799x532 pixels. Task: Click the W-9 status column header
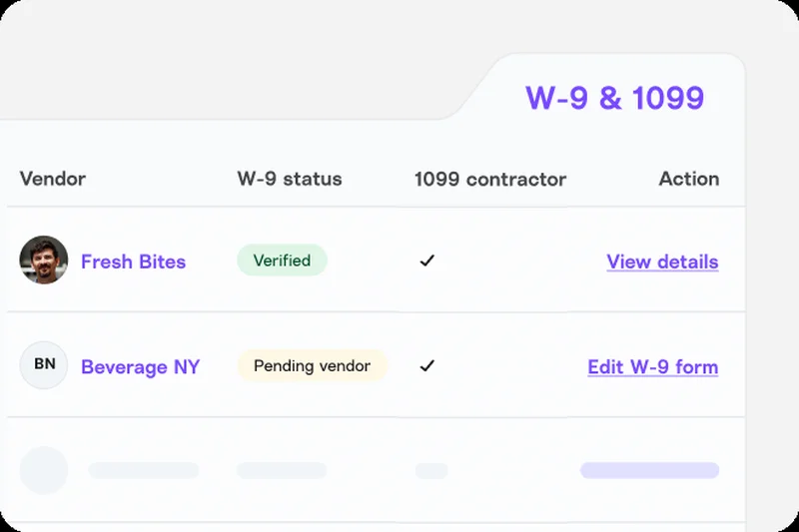click(290, 180)
